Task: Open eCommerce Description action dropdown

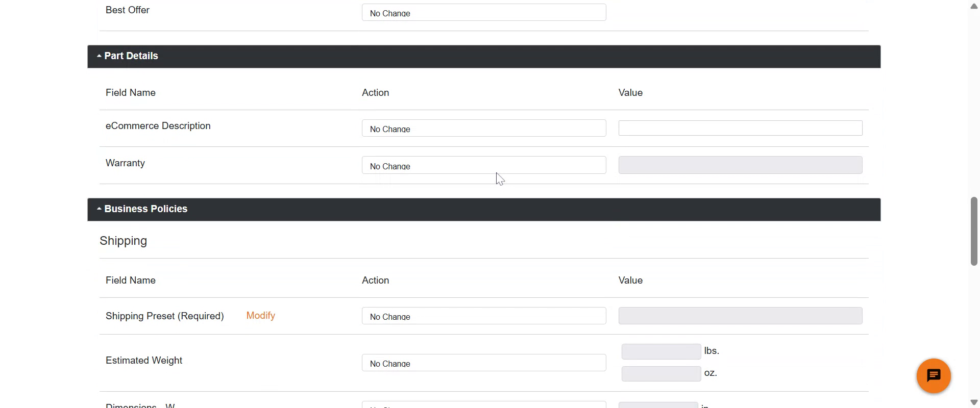Action: (x=484, y=128)
